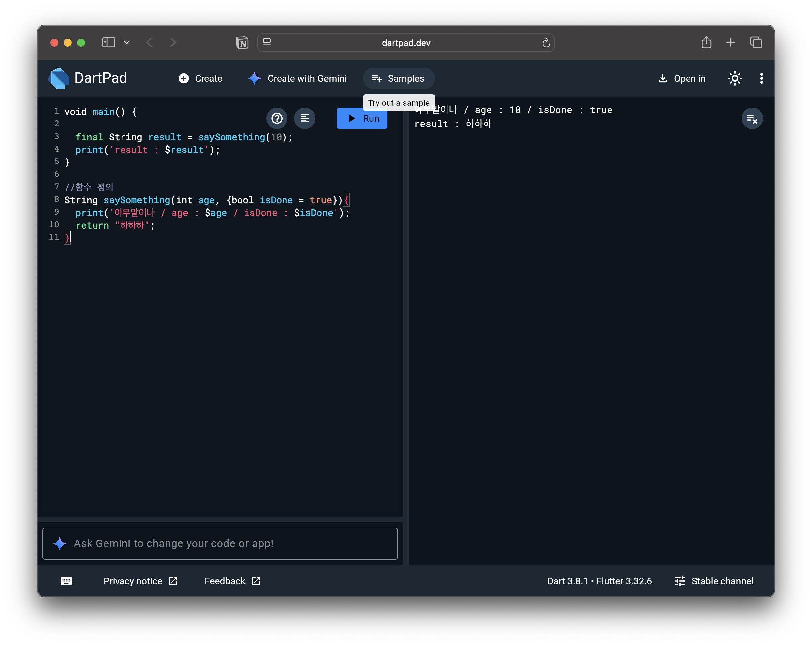Click the Notion extension icon
812x646 pixels.
(x=242, y=43)
